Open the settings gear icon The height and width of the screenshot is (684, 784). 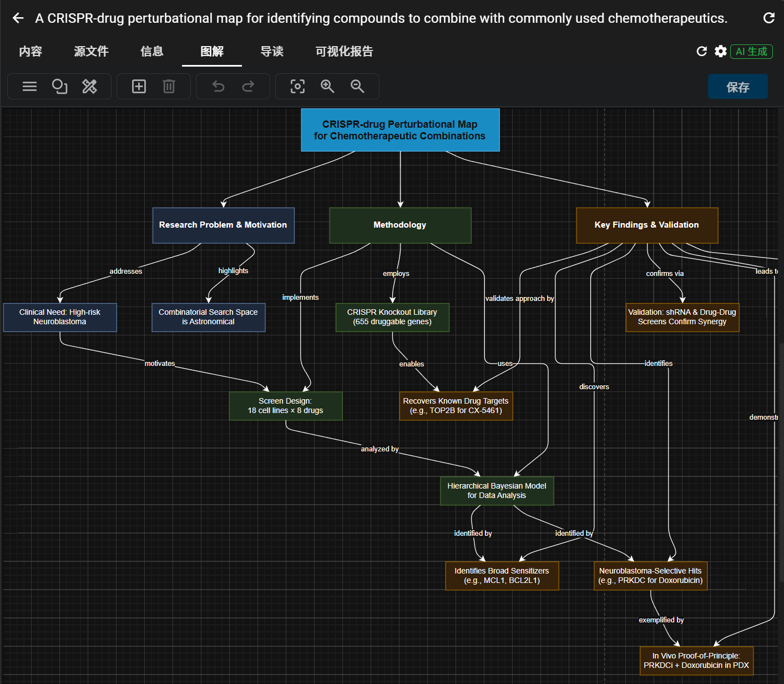(x=720, y=51)
